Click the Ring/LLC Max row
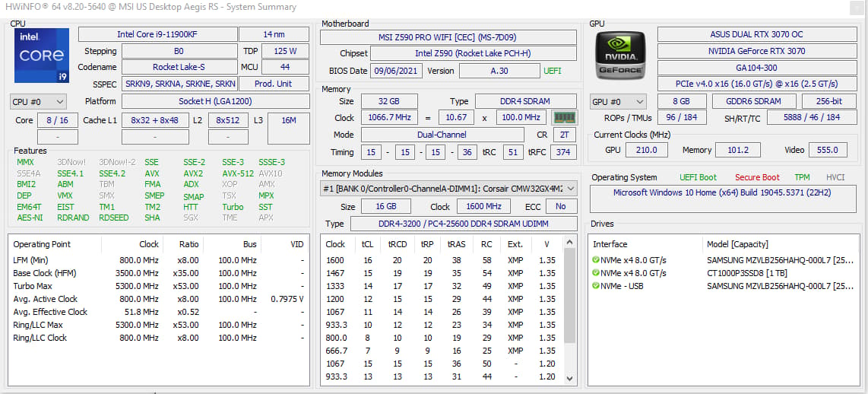Image resolution: width=868 pixels, height=394 pixels. point(159,325)
